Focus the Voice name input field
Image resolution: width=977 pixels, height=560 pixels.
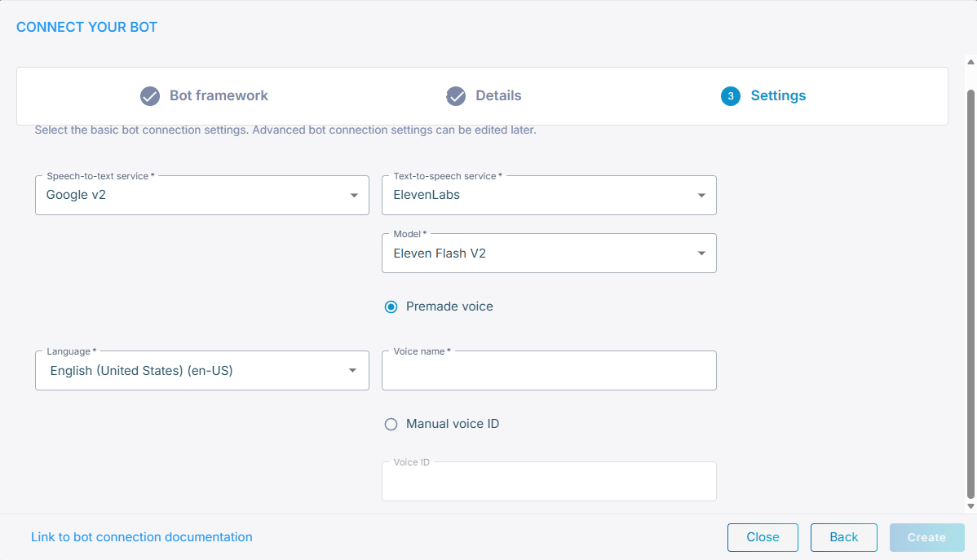pos(548,373)
